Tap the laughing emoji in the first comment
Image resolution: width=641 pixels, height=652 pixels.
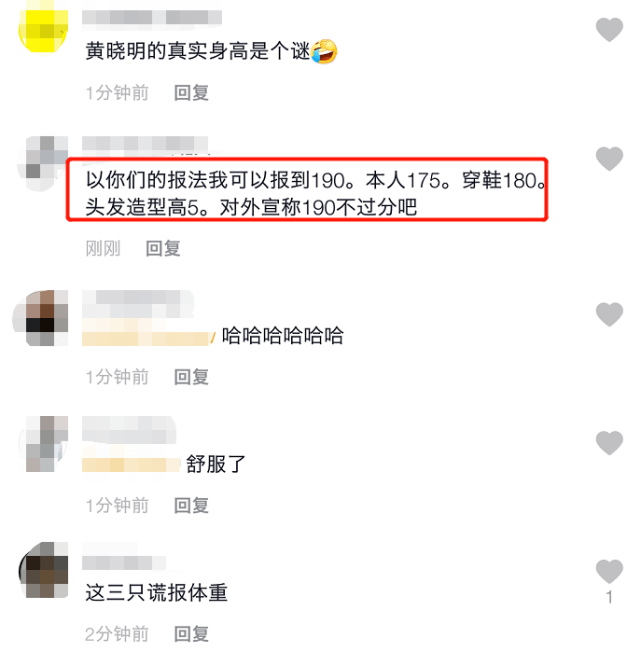[x=324, y=52]
